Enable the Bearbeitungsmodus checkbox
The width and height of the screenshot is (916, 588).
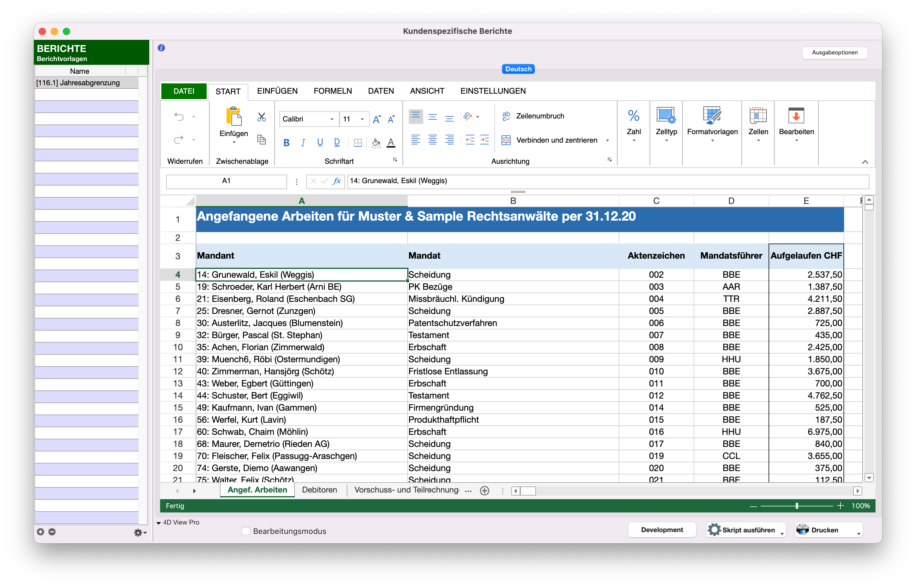coord(246,531)
